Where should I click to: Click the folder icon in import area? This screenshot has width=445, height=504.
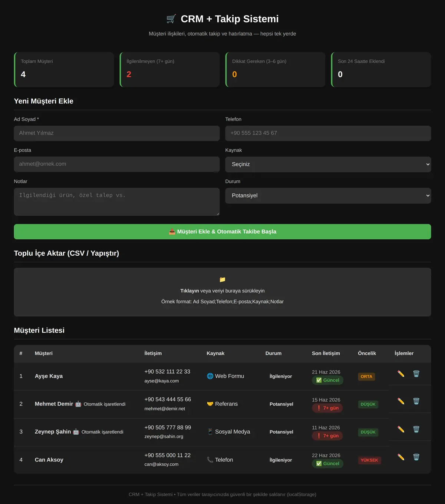(x=222, y=279)
